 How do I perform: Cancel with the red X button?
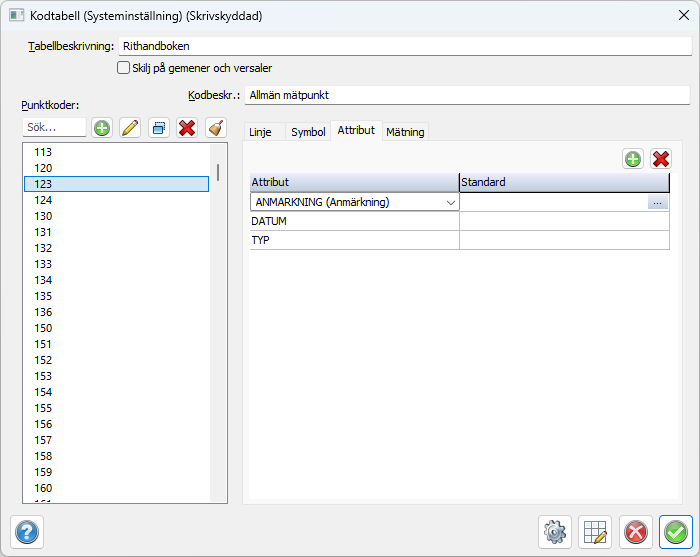[635, 532]
